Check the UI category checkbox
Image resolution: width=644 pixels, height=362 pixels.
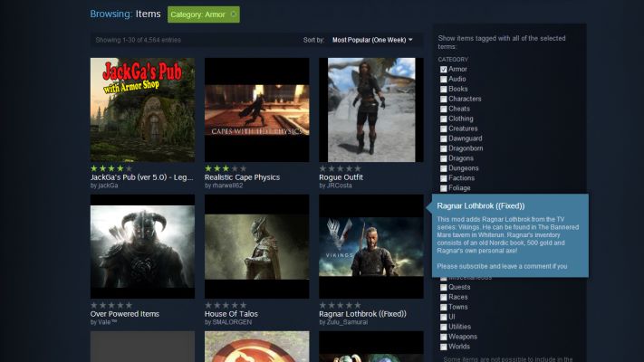pos(443,317)
